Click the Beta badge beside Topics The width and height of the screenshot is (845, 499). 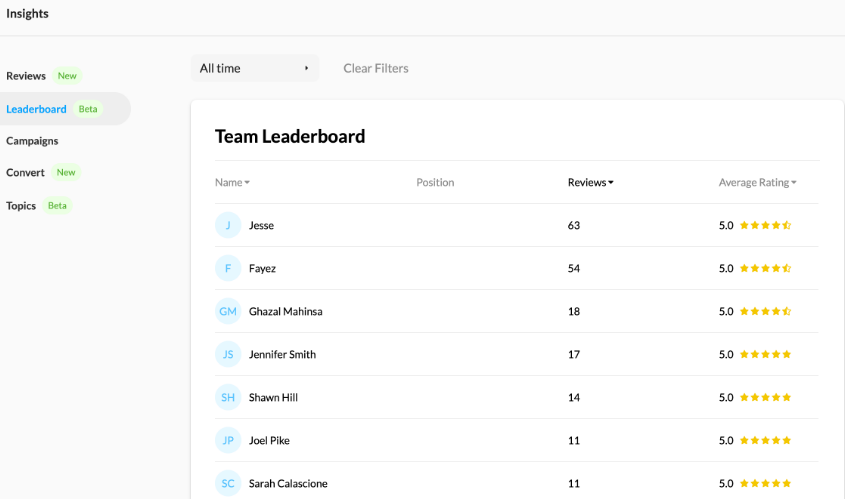[x=57, y=205]
